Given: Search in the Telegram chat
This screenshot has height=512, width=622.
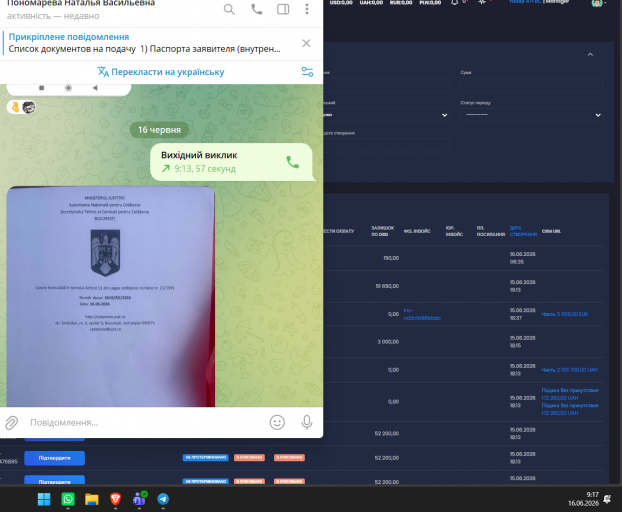Looking at the screenshot, I should pyautogui.click(x=229, y=9).
